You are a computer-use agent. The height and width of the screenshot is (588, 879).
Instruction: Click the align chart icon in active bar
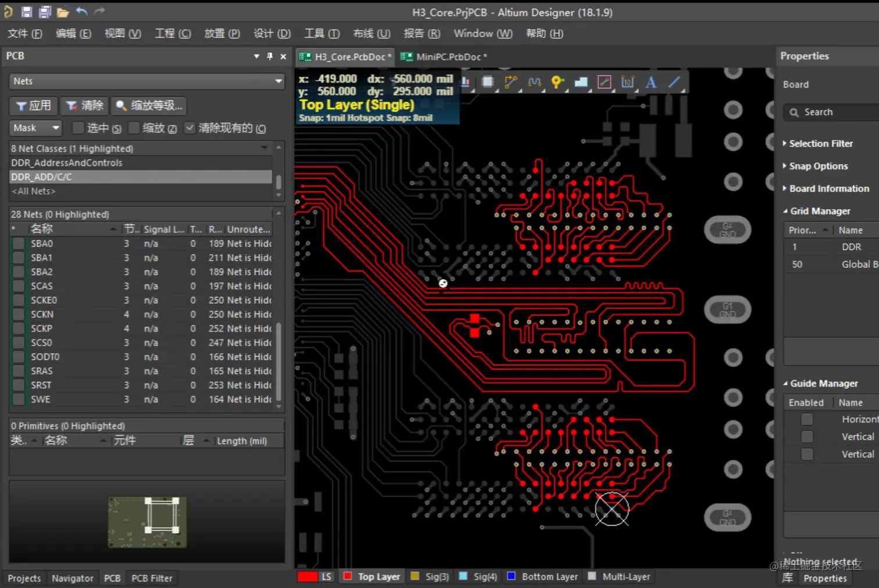pos(466,82)
